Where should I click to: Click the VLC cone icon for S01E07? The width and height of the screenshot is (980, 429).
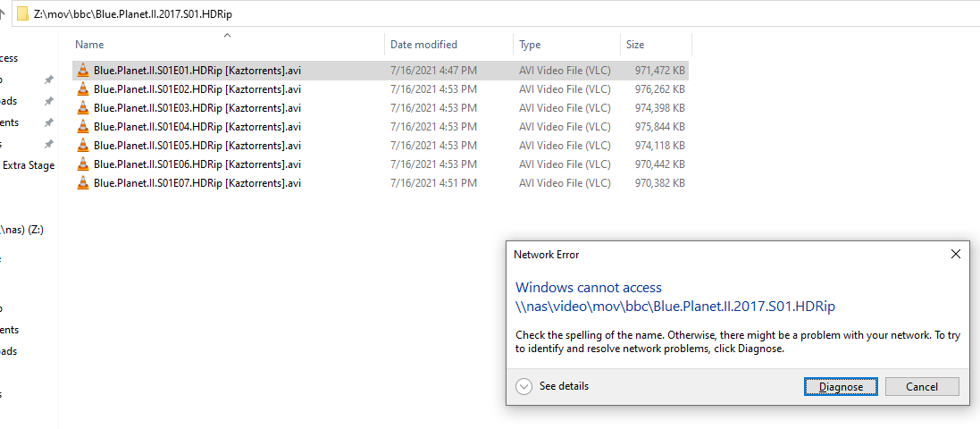pos(83,183)
